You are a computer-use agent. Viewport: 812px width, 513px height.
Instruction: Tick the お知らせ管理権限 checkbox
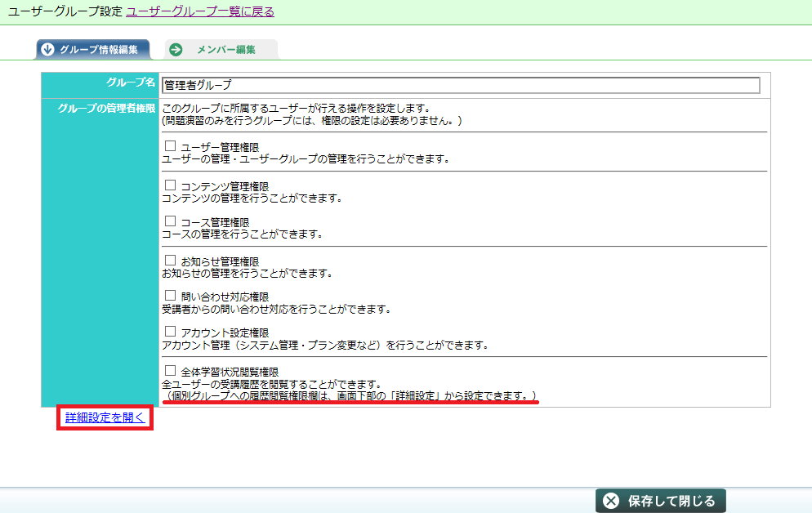(x=170, y=261)
